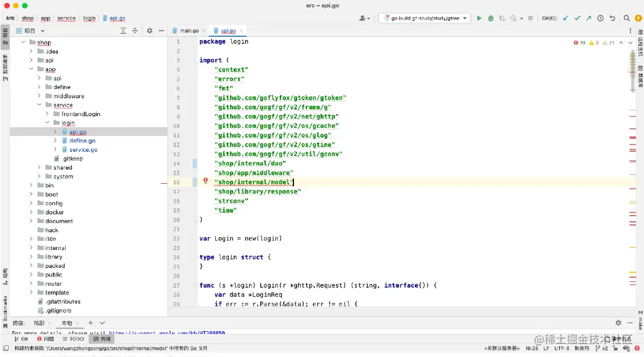Click error bulb on line 16
This screenshot has width=644, height=357.
(x=205, y=181)
